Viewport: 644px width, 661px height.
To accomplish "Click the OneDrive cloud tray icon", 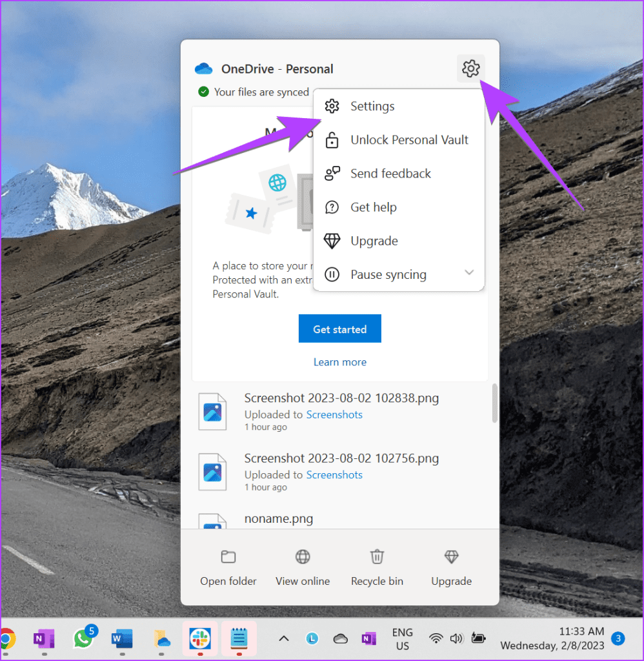I will coord(341,639).
